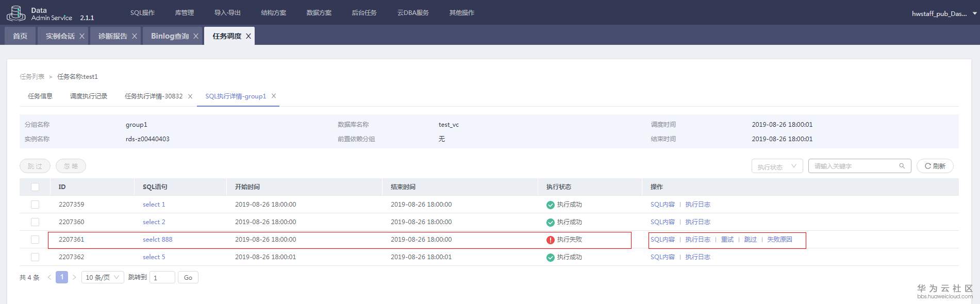The width and height of the screenshot is (980, 304).
Task: Click the 刷新 refresh button
Action: (x=935, y=166)
